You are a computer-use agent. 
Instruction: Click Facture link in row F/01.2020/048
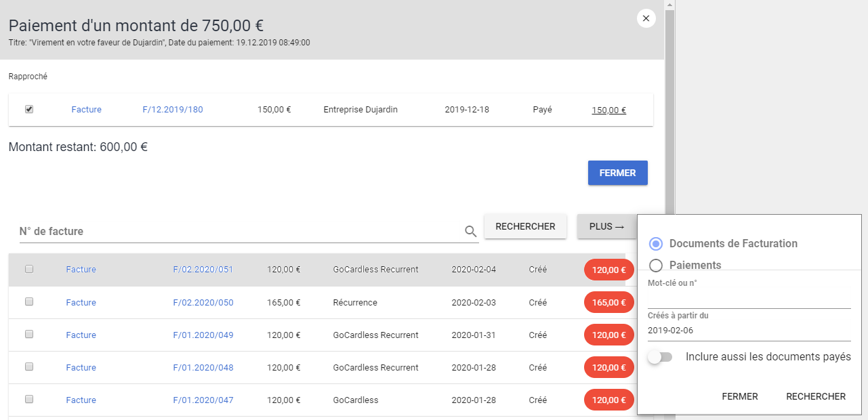81,368
